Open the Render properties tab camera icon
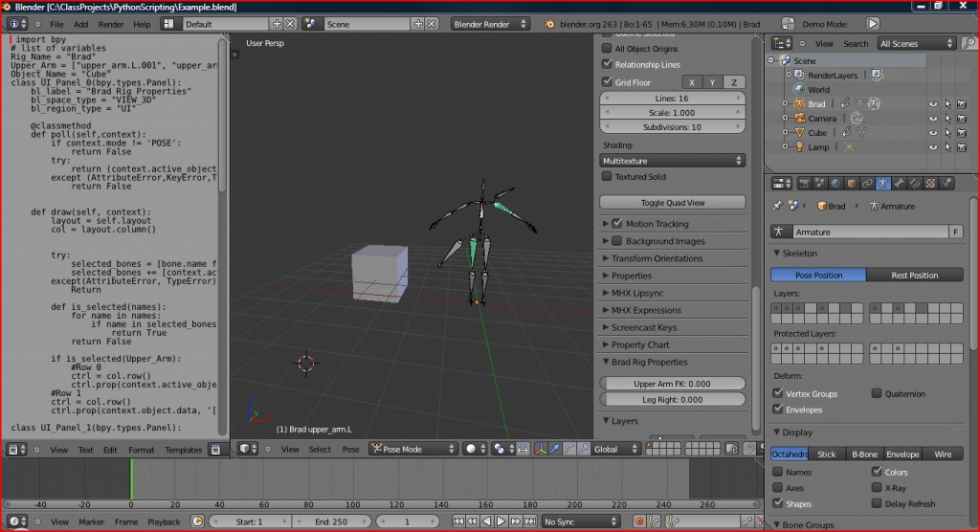 804,184
